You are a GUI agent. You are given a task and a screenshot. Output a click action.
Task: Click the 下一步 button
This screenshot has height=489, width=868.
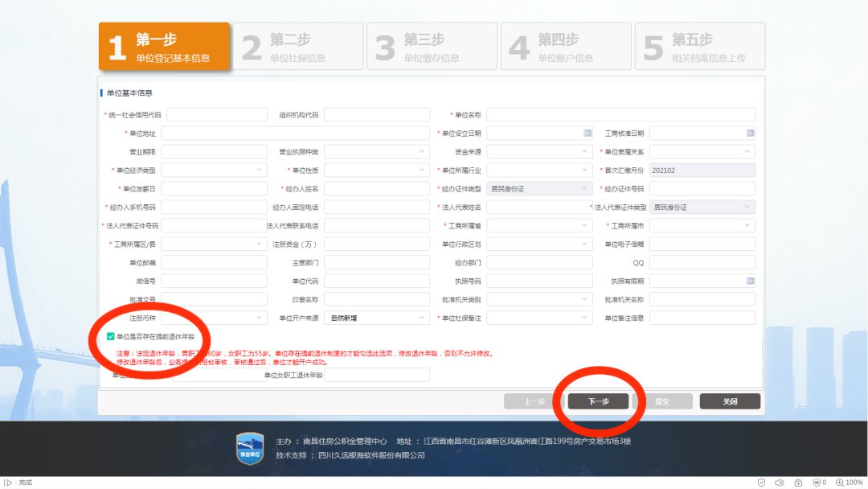tap(598, 401)
